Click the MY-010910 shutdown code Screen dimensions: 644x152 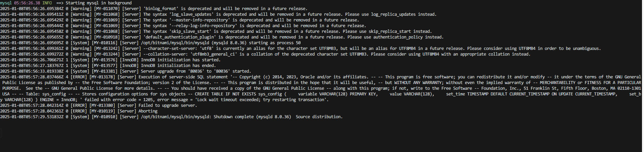pos(105,117)
